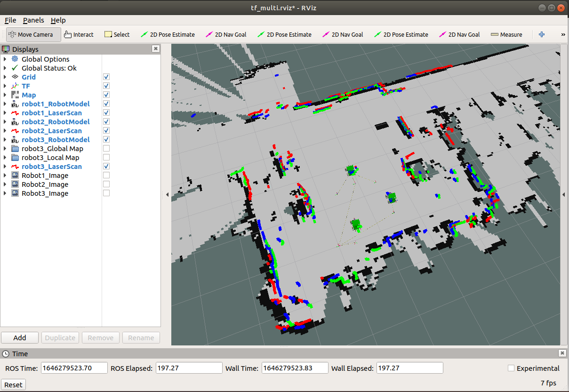Click the Add display button

coord(20,337)
